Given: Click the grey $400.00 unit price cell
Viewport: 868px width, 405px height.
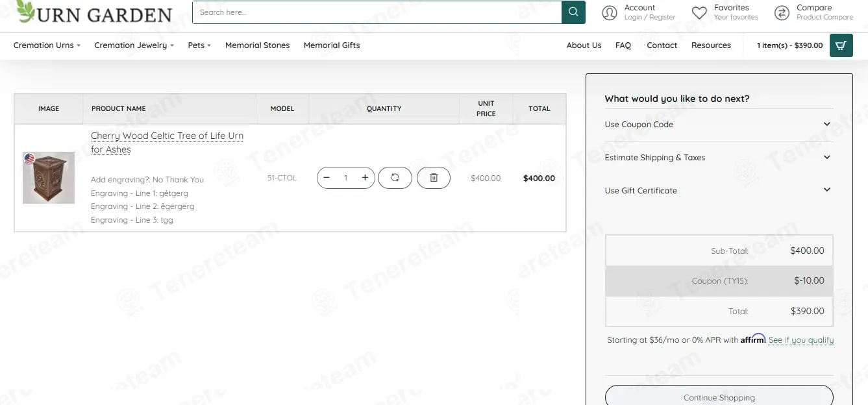Looking at the screenshot, I should (x=486, y=178).
